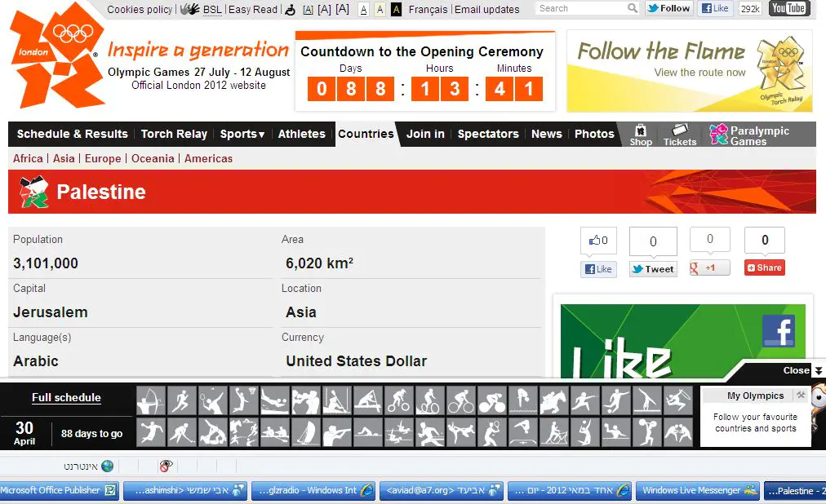This screenshot has width=826, height=504.
Task: Choose the Equestrian horse jumping icon
Action: [553, 400]
